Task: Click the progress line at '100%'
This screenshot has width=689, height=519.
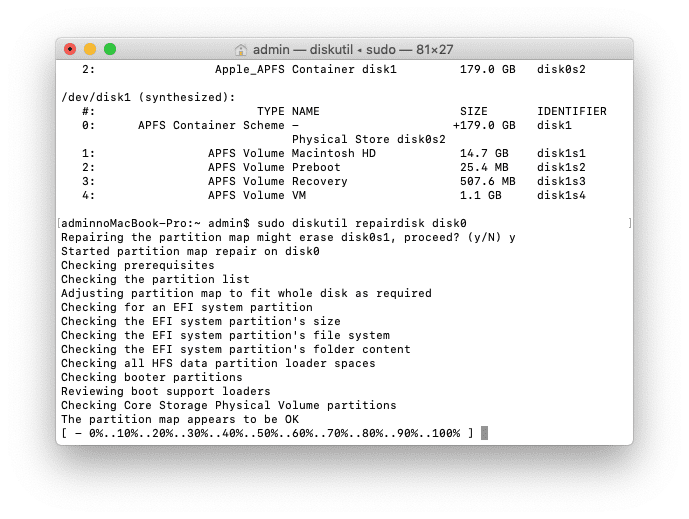Action: [x=446, y=434]
